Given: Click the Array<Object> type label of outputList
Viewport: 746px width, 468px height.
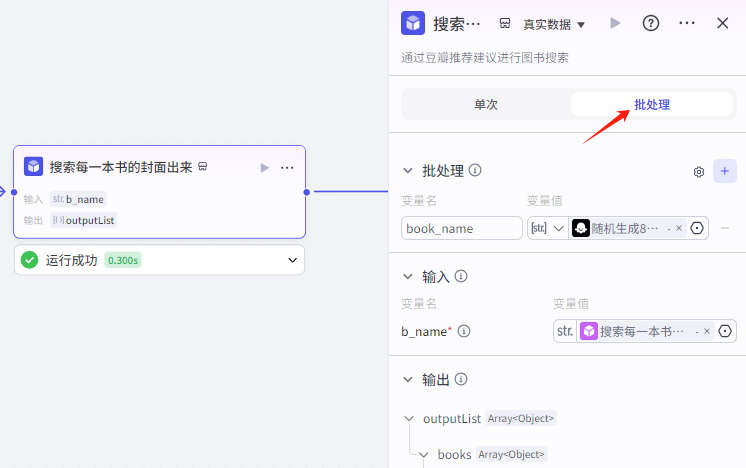Looking at the screenshot, I should [521, 419].
